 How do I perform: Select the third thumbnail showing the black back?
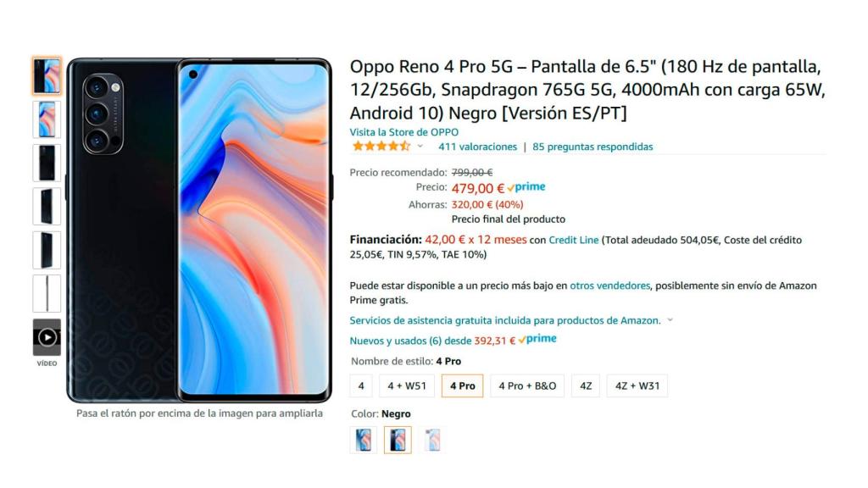coord(47,164)
